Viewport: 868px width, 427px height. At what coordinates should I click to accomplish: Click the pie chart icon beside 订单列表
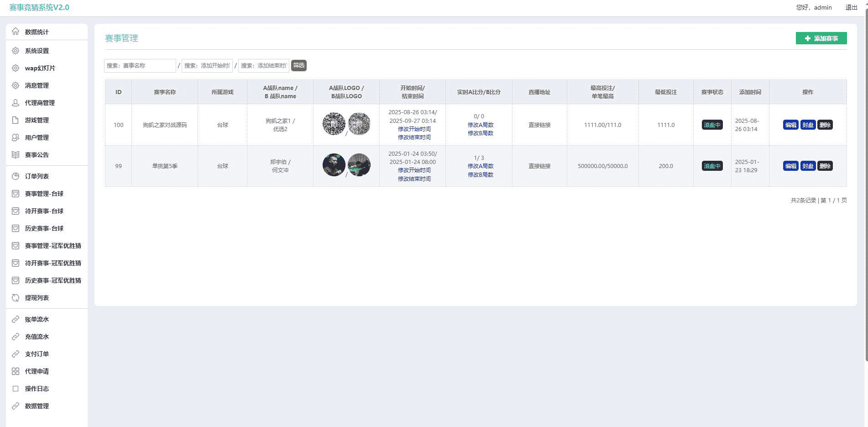[x=16, y=176]
